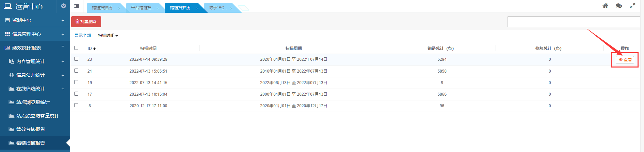Screen dimensions: 644x152
Task: Click scan time 2020-12-17 17:11:00
Action: point(148,106)
